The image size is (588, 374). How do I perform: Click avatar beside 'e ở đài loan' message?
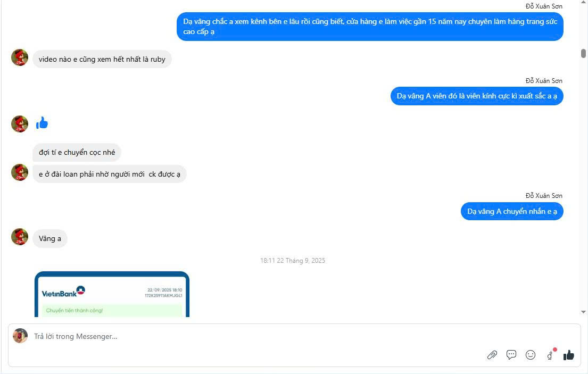coord(20,172)
